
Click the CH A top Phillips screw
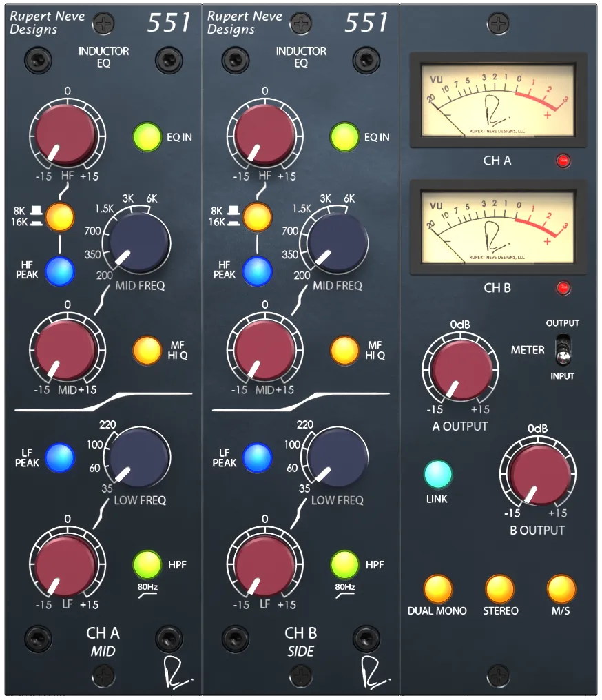coord(103,23)
